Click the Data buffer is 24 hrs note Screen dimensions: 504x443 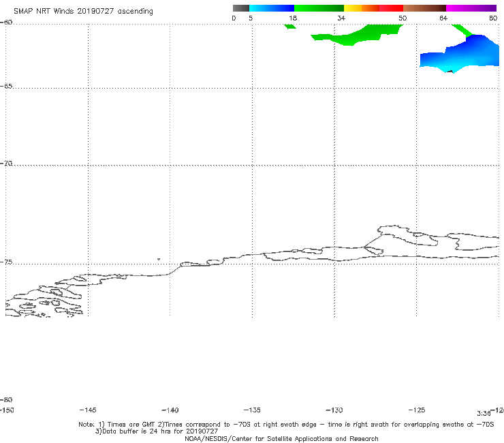(x=157, y=431)
